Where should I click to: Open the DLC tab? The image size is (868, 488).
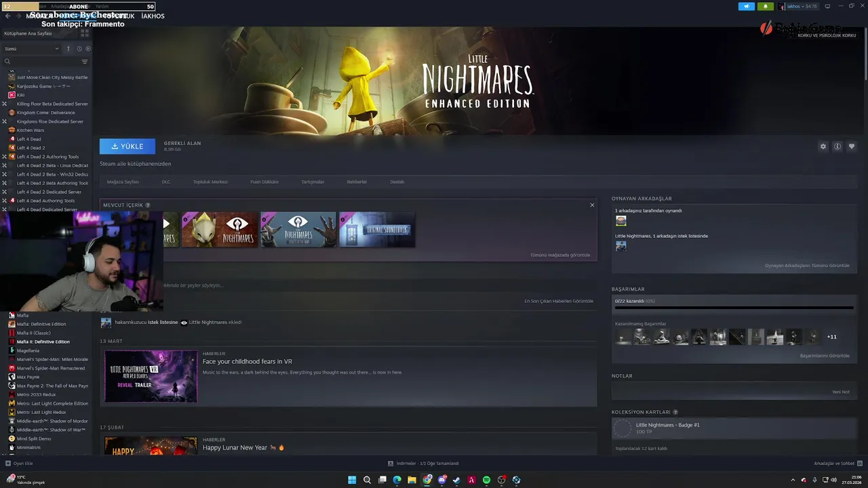[166, 182]
